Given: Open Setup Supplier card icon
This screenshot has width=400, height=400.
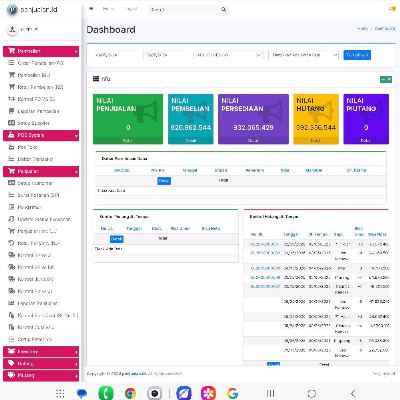Looking at the screenshot, I should (11, 123).
